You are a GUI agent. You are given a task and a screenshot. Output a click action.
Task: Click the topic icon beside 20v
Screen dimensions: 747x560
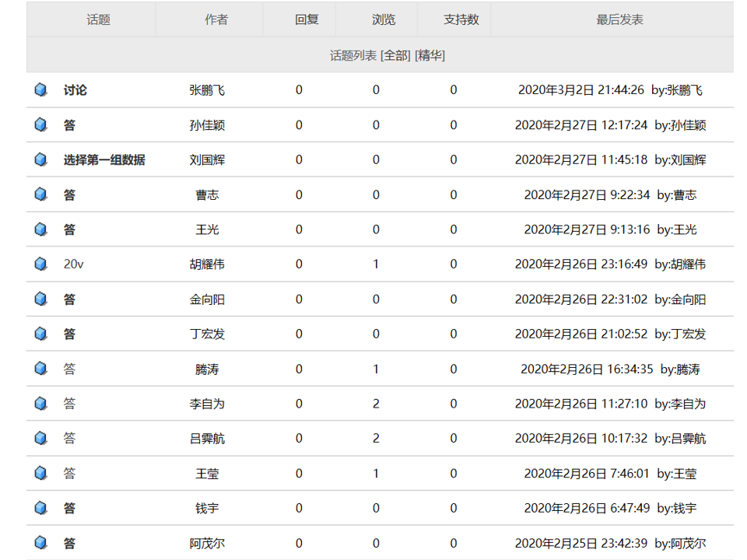pos(40,264)
